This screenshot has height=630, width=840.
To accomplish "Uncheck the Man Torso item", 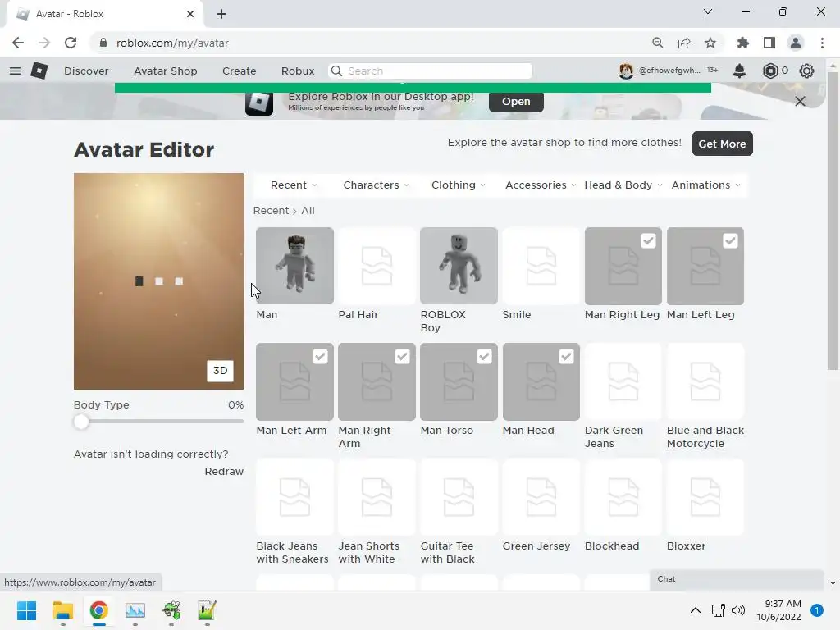I will [484, 357].
